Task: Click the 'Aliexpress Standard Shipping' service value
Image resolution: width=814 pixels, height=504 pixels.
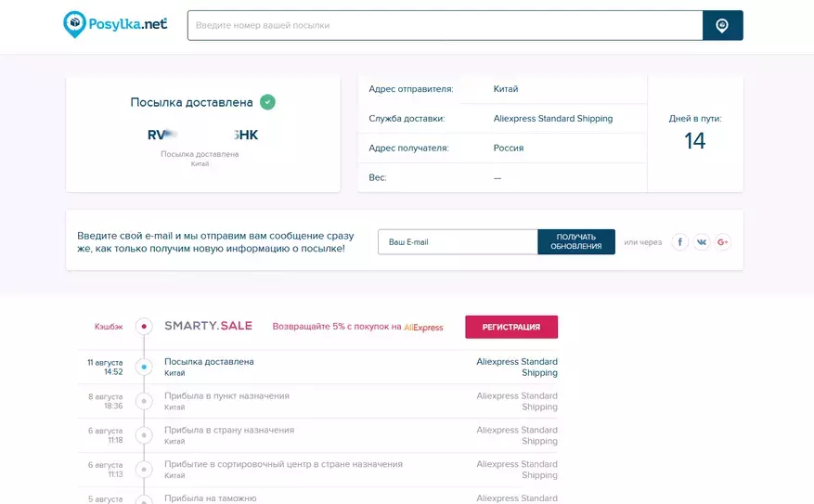Action: pyautogui.click(x=553, y=119)
